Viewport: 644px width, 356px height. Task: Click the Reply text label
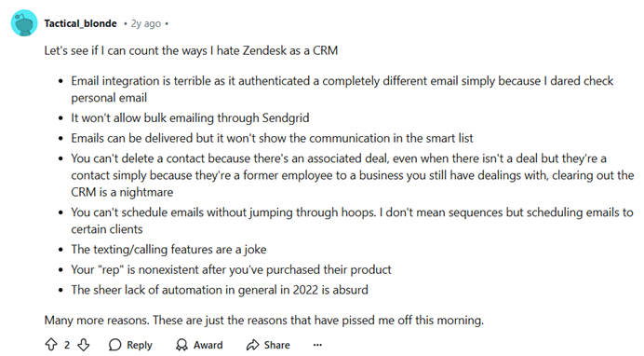[140, 345]
